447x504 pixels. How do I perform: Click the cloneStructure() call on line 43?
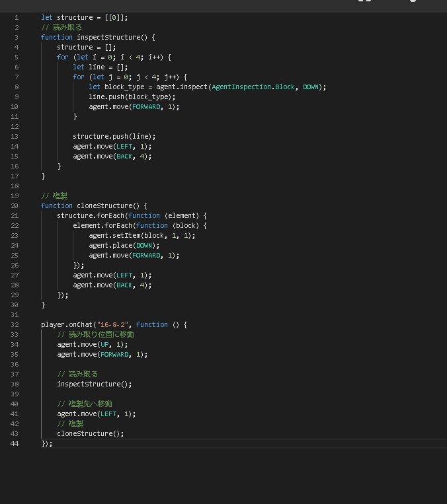click(x=90, y=433)
